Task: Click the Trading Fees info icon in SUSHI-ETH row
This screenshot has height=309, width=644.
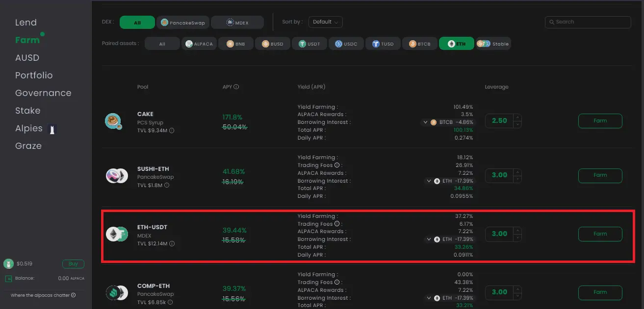Action: pos(337,166)
